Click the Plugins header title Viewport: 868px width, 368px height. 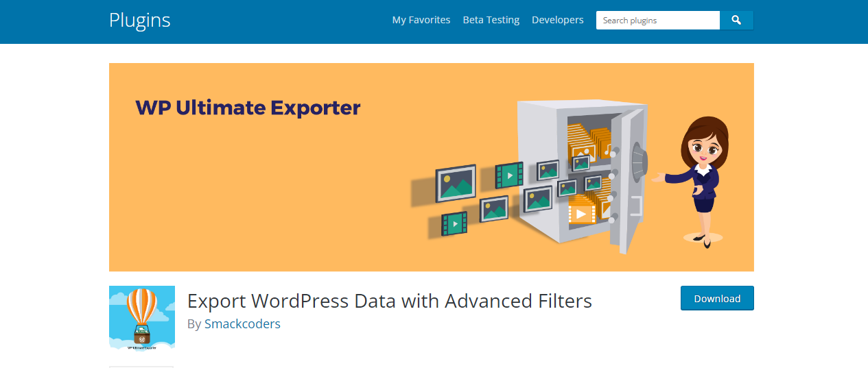click(x=140, y=20)
